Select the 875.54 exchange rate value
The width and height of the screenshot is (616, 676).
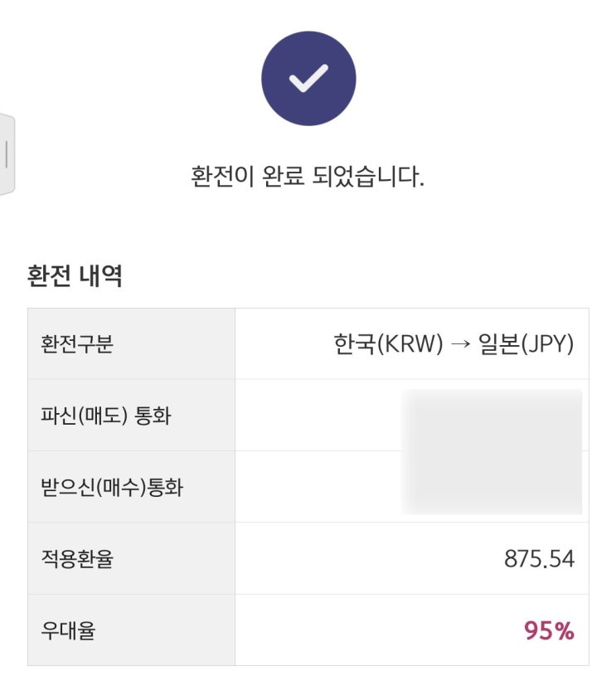pyautogui.click(x=539, y=559)
